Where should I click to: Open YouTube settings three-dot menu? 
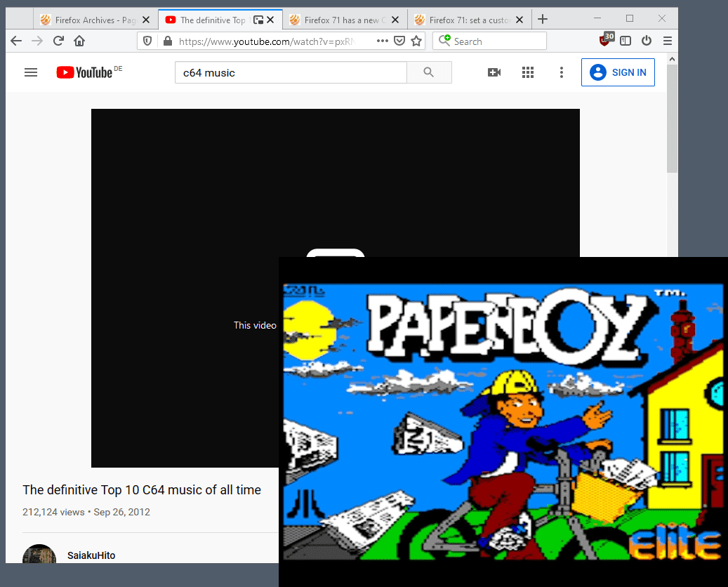point(562,72)
